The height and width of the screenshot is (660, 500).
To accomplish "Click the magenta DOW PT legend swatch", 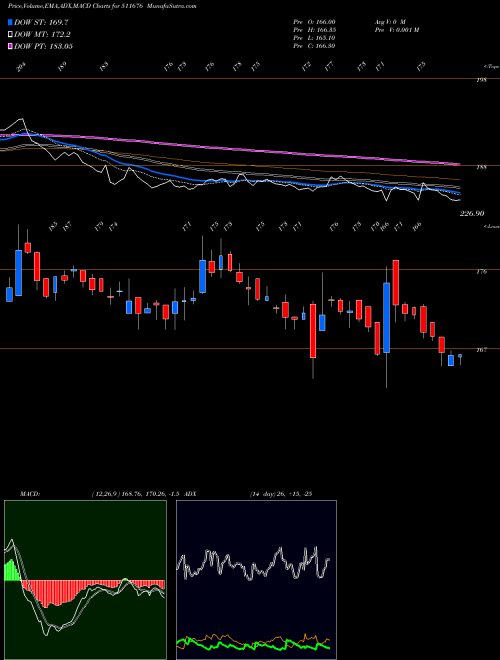I will click(10, 46).
